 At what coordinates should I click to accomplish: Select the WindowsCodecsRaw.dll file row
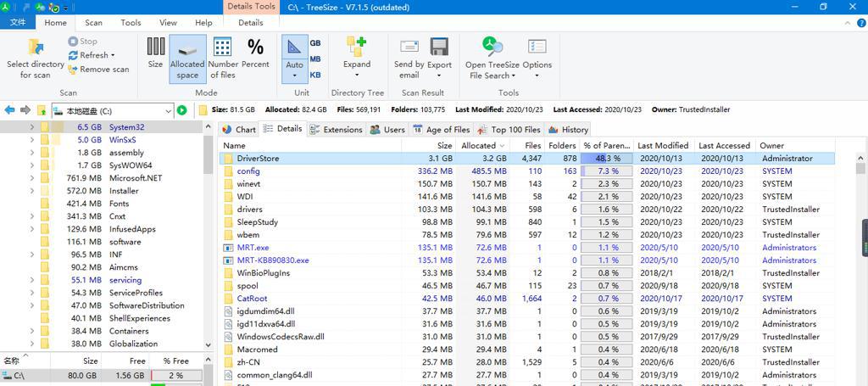[x=526, y=337]
